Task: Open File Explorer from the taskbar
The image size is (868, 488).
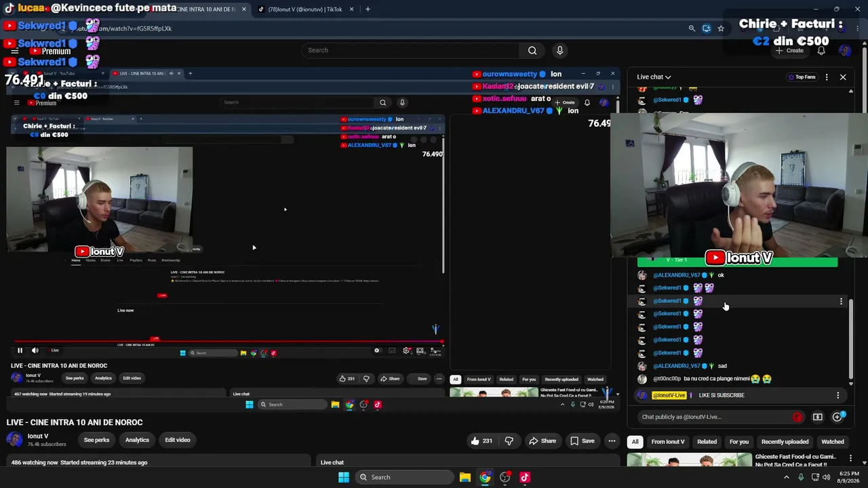Action: pyautogui.click(x=465, y=477)
